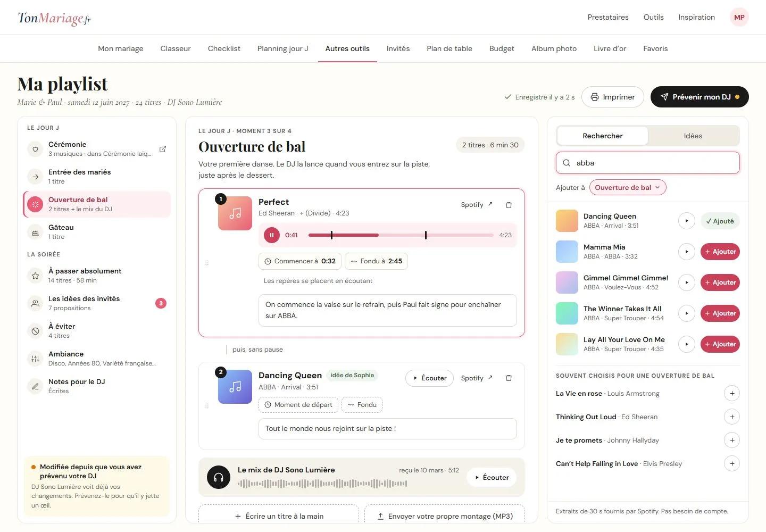
Task: Preview Mamma Mia with play icon
Action: click(687, 252)
